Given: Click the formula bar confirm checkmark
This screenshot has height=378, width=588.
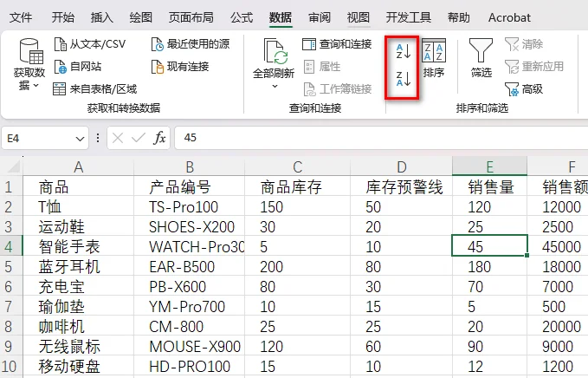Looking at the screenshot, I should click(139, 138).
